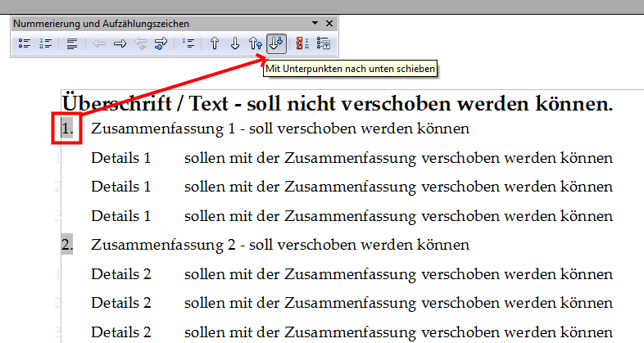644x343 pixels.
Task: Click the number '1.' list marker
Action: [x=67, y=129]
